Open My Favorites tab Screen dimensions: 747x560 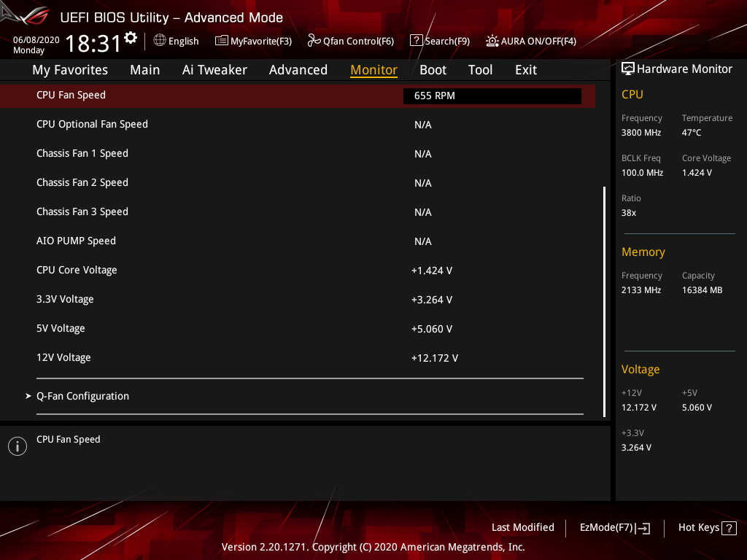[70, 70]
